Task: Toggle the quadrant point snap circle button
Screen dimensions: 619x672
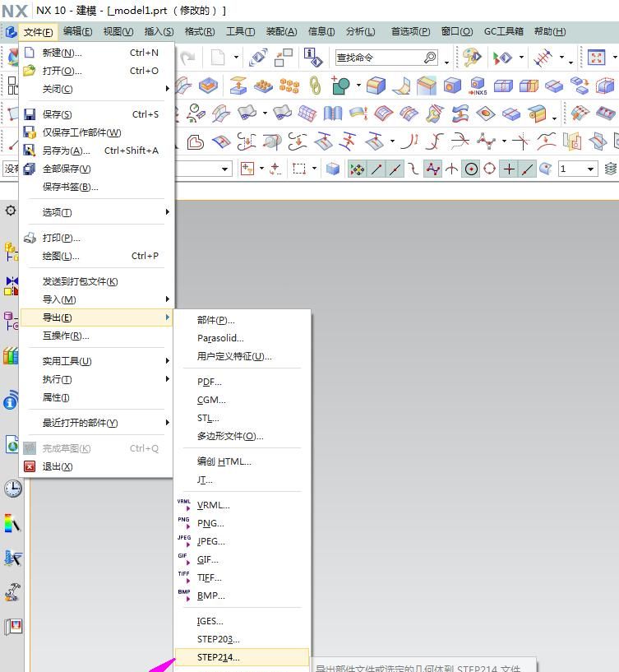Action: [490, 169]
